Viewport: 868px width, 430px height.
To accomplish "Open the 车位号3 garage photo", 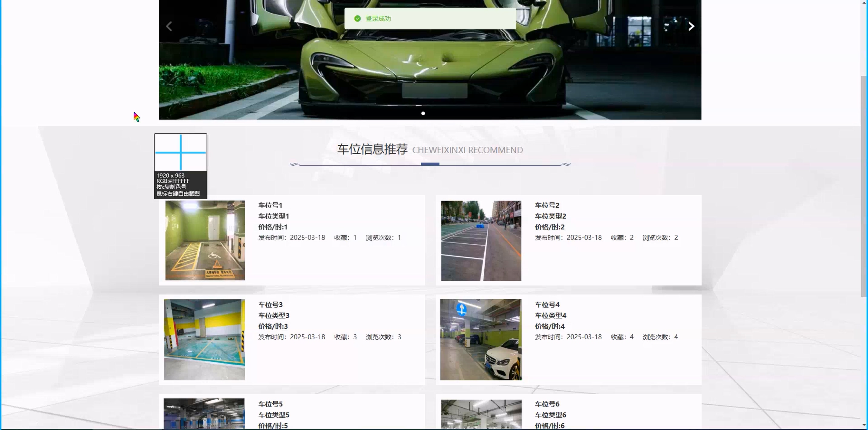I will point(204,339).
